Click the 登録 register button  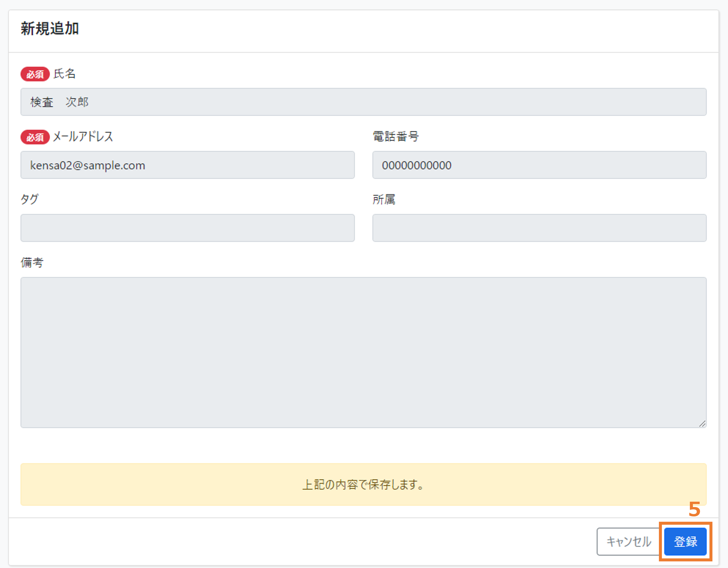[x=685, y=541]
